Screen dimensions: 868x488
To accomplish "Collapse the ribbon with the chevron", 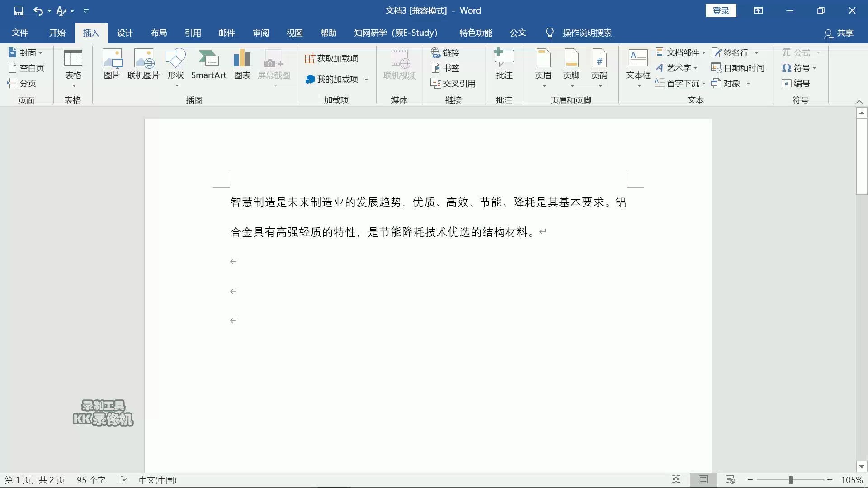I will (859, 102).
